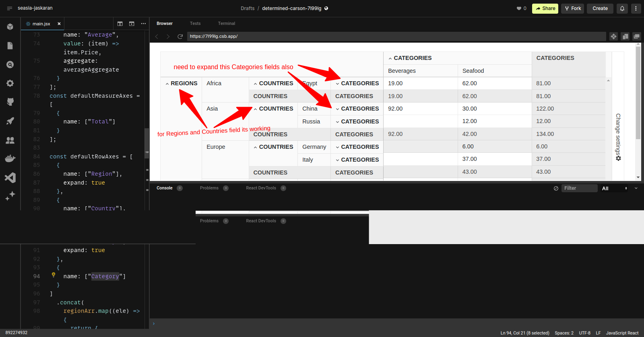The width and height of the screenshot is (644, 337).
Task: Clear the console with the clear icon
Action: click(x=556, y=188)
